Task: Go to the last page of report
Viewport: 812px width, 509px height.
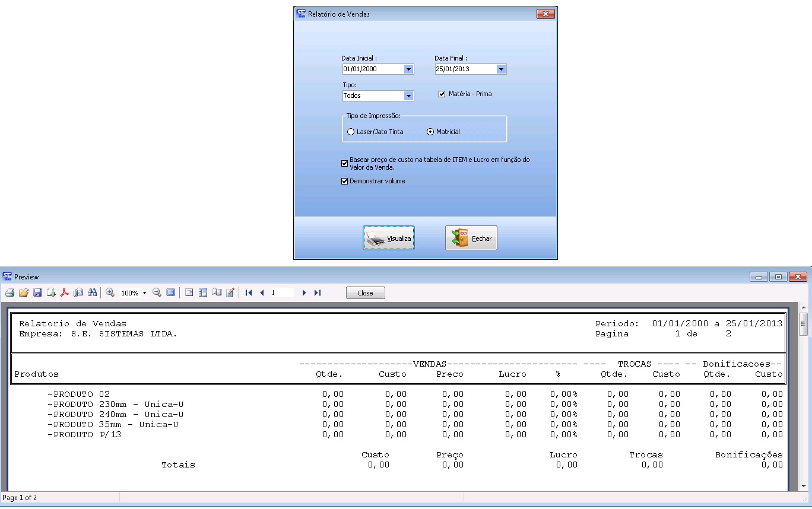Action: pyautogui.click(x=318, y=293)
